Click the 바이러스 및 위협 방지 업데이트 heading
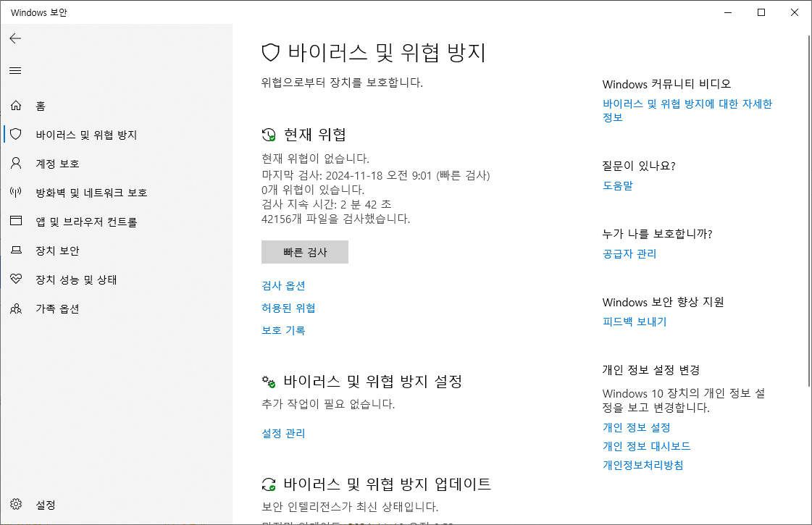This screenshot has height=525, width=812. point(388,484)
